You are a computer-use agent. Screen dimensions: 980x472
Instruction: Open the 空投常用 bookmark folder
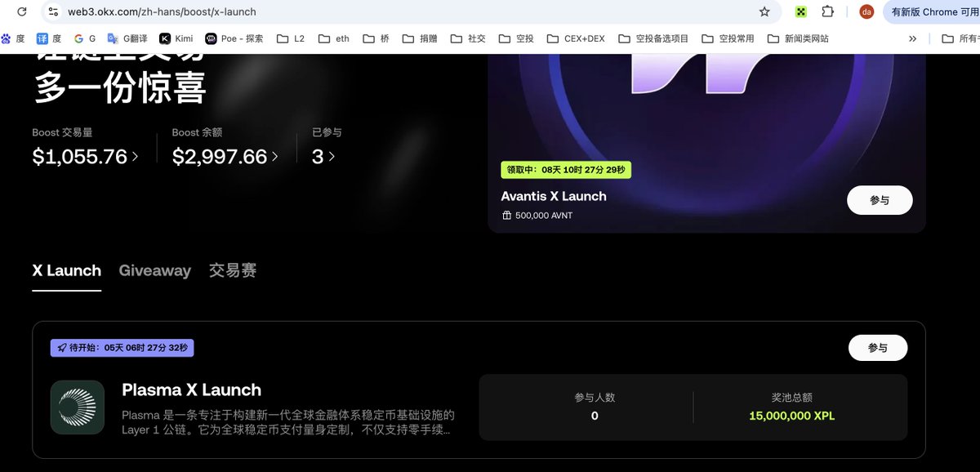(x=728, y=38)
